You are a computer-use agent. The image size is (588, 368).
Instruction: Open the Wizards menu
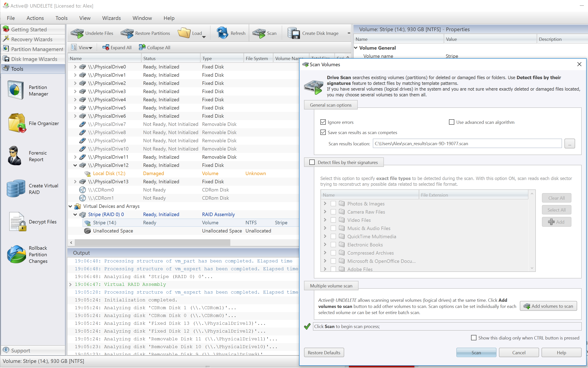[x=111, y=18]
